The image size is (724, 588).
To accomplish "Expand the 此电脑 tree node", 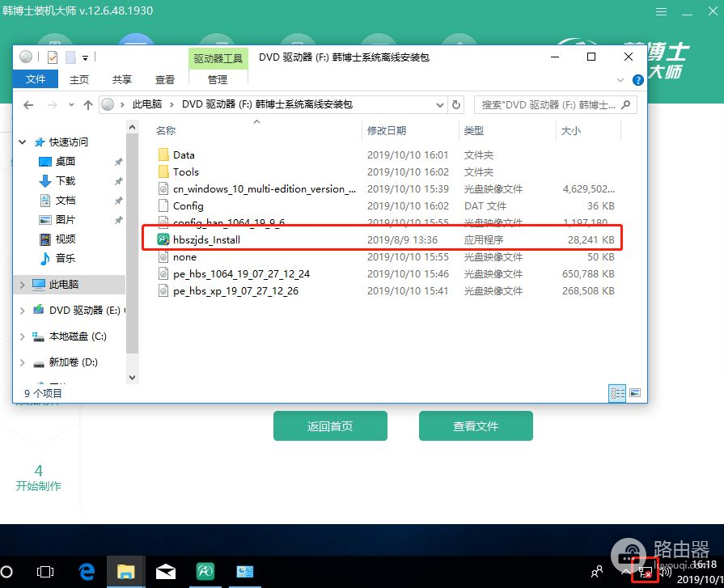I will [x=22, y=285].
